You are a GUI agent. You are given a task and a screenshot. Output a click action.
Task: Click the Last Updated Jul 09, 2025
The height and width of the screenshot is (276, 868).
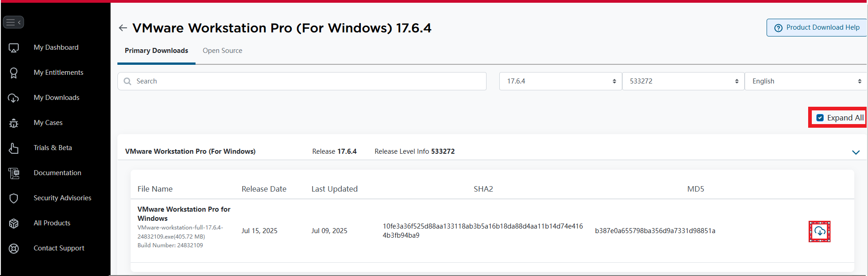329,231
